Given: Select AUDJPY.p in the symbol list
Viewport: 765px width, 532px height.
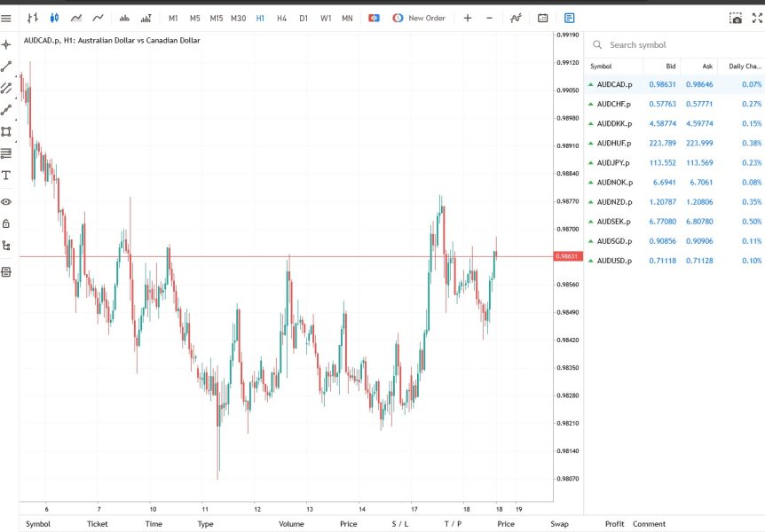Looking at the screenshot, I should pos(674,163).
